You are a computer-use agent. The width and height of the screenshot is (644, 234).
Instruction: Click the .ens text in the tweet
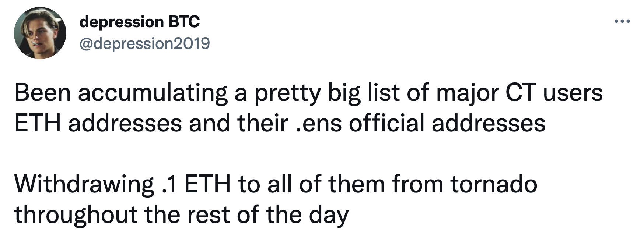pos(319,124)
